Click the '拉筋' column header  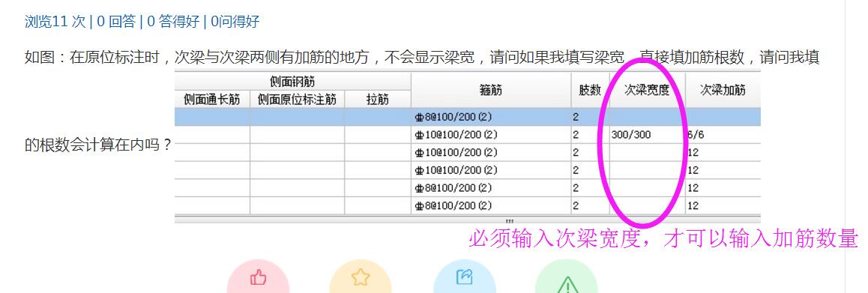[x=378, y=100]
